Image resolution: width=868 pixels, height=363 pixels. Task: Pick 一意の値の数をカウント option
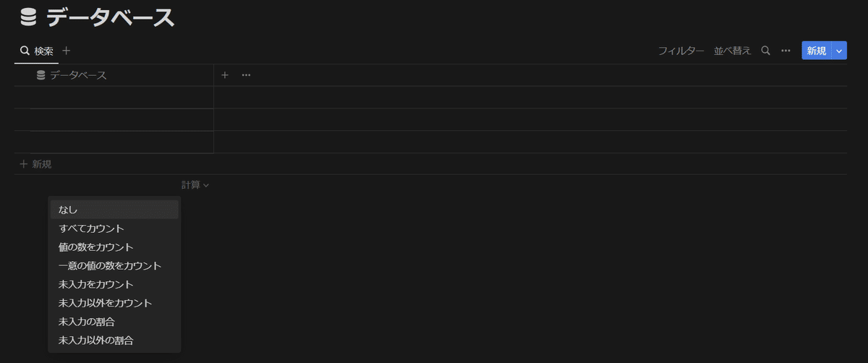109,266
